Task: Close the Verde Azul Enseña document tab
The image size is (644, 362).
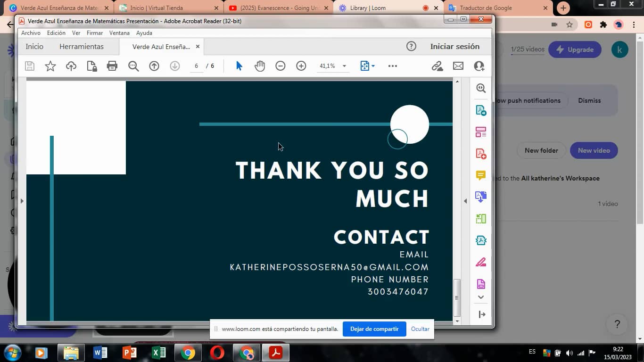Action: [x=198, y=47]
